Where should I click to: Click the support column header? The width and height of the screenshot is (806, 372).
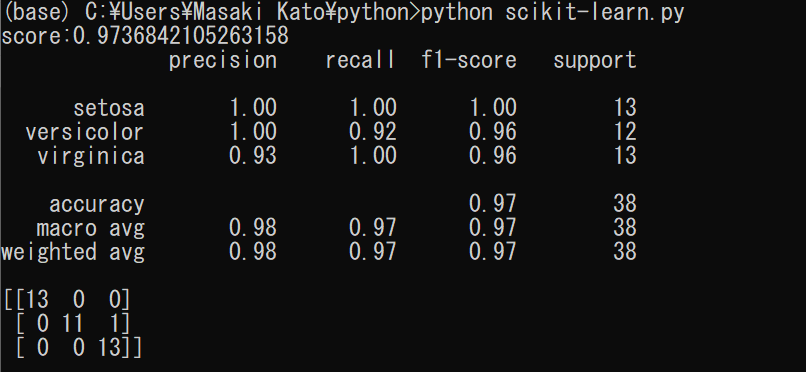(595, 61)
